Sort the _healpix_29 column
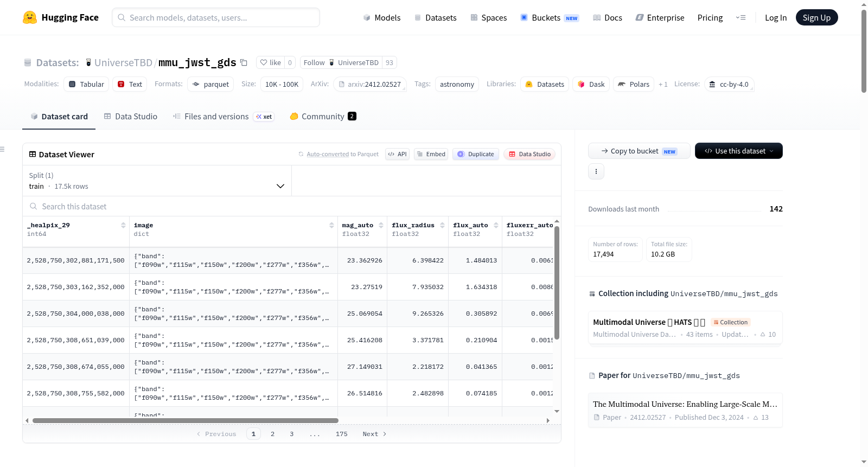The image size is (868, 467). tap(123, 225)
